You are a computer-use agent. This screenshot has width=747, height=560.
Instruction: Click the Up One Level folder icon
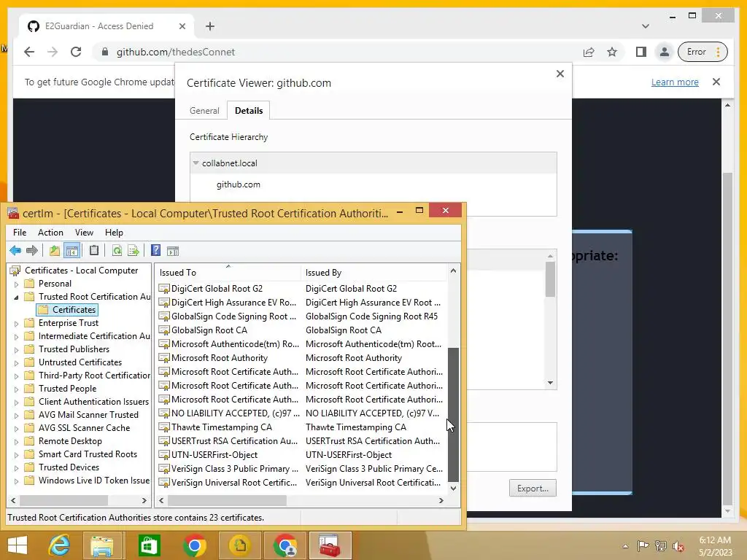(x=54, y=251)
